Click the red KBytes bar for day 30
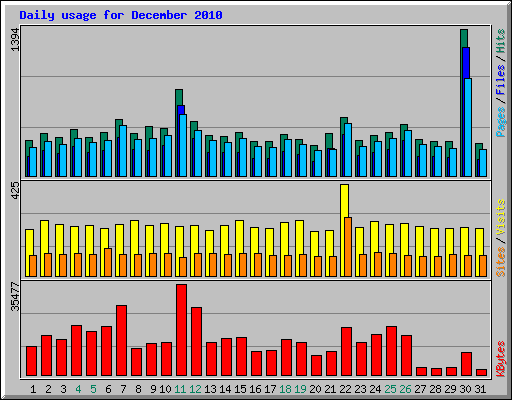 [x=466, y=364]
